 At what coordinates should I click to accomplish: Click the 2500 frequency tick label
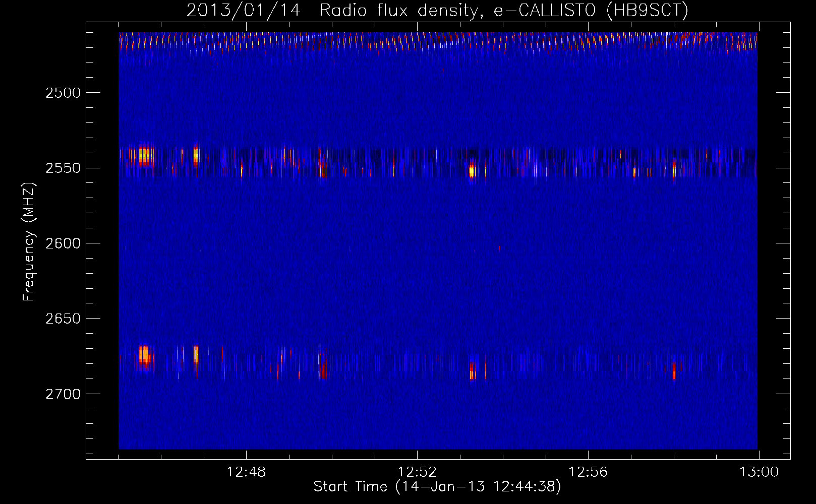coord(63,93)
